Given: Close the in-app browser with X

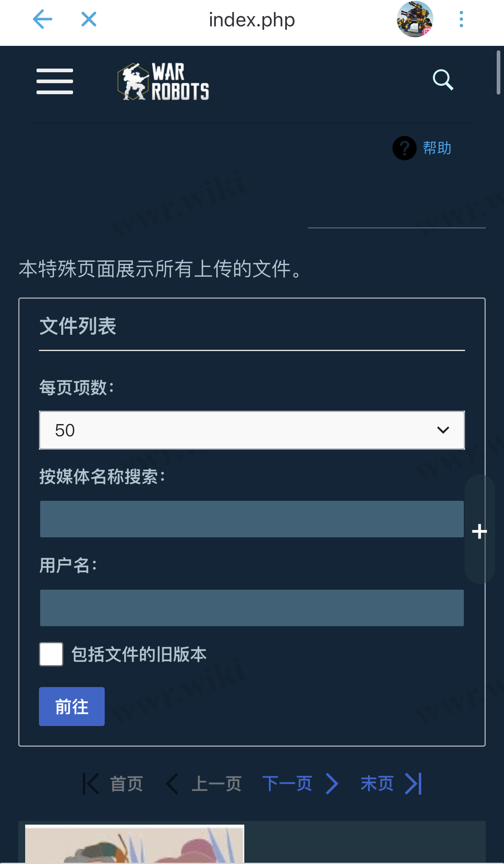Looking at the screenshot, I should click(x=88, y=19).
